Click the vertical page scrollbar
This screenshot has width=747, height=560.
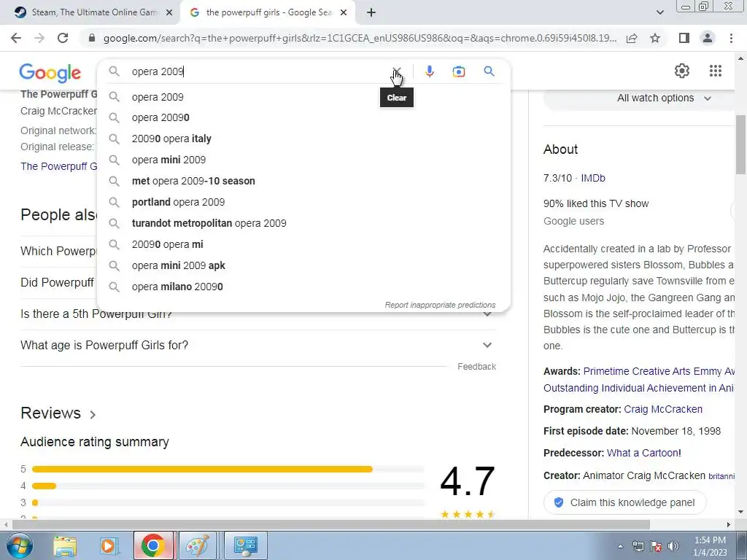pos(741,145)
